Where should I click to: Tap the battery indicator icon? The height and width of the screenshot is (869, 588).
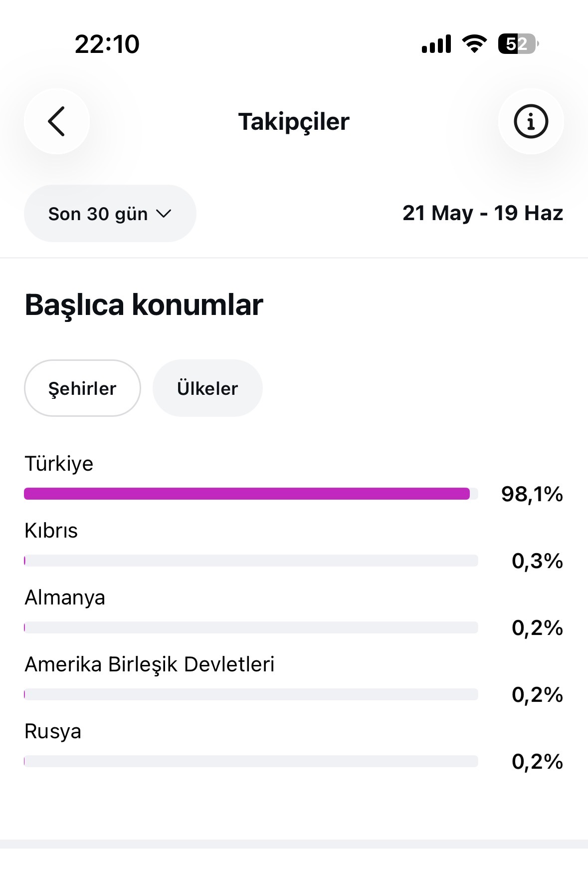518,44
